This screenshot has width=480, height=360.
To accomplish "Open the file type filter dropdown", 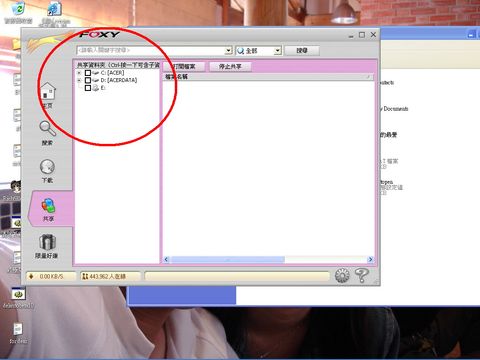I will [x=278, y=51].
